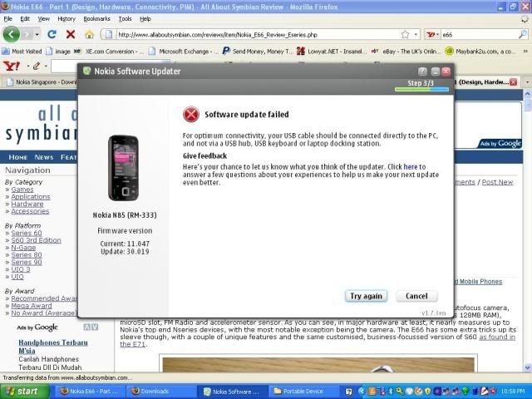Click the Home icon in toolbar
Image resolution: width=532 pixels, height=399 pixels.
pyautogui.click(x=90, y=35)
